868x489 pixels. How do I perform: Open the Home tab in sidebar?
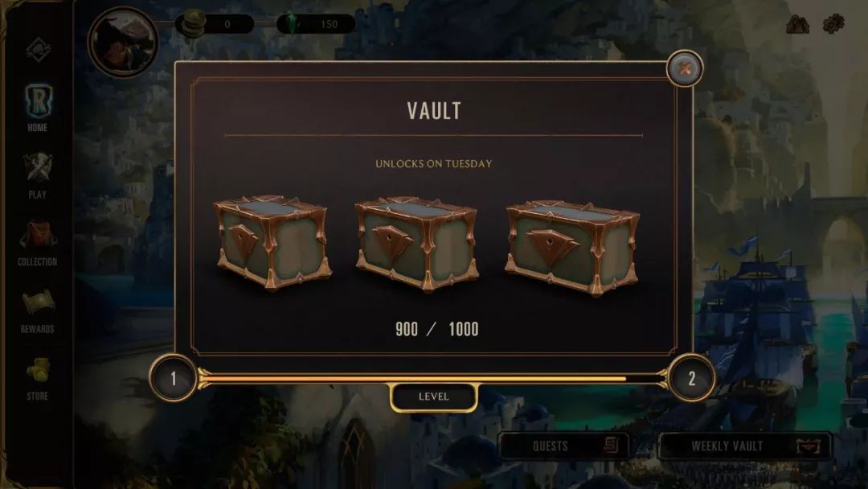38,108
